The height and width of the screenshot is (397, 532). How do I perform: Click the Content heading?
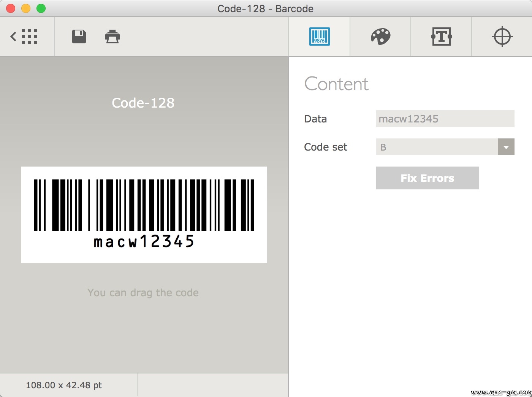(x=336, y=84)
